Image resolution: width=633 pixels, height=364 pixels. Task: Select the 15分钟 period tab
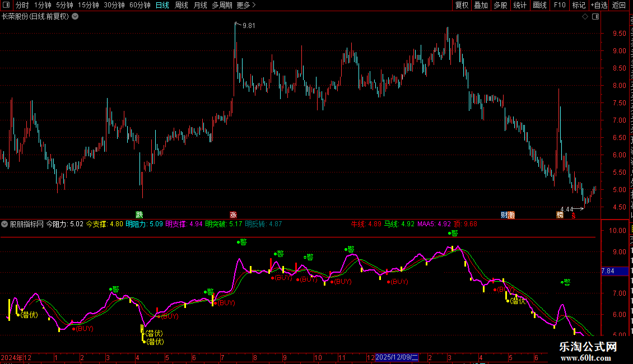tap(89, 5)
